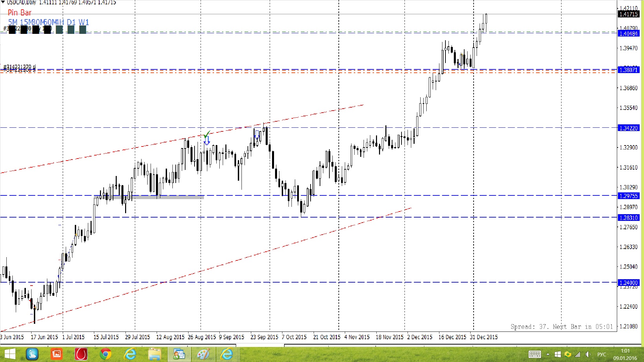Open first Internet Explorer taskbar icon
Screen dimensions: 644x362
(130, 354)
